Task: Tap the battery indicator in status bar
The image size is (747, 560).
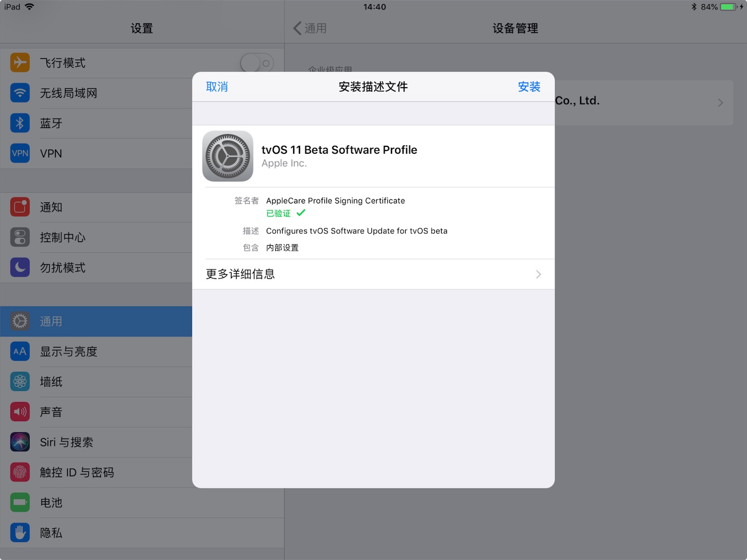Action: point(729,7)
